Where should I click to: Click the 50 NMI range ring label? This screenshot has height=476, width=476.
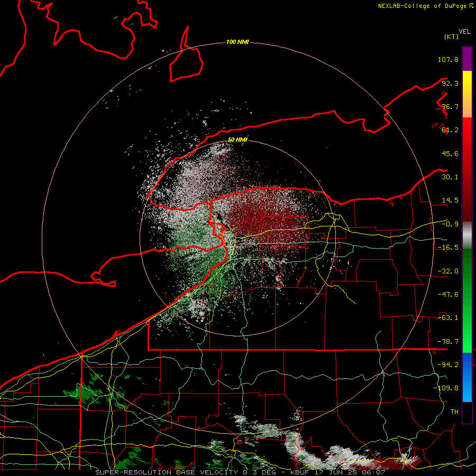click(237, 140)
